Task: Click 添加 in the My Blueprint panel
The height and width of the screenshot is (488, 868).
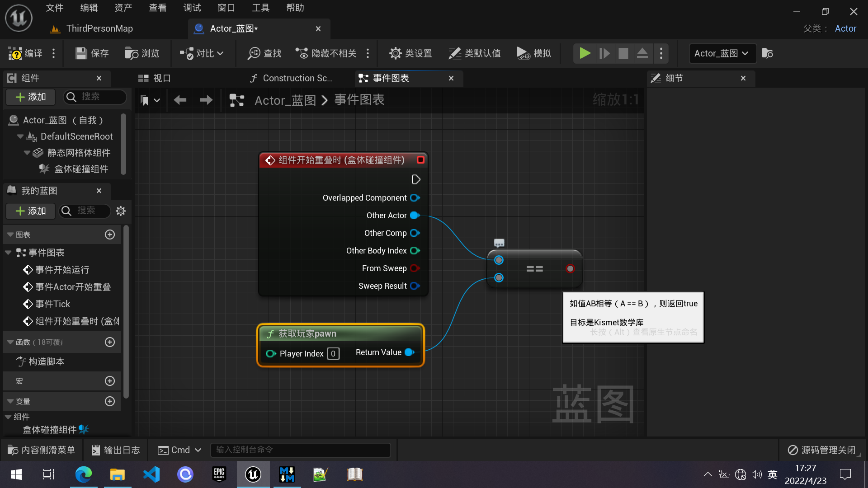Action: [30, 211]
